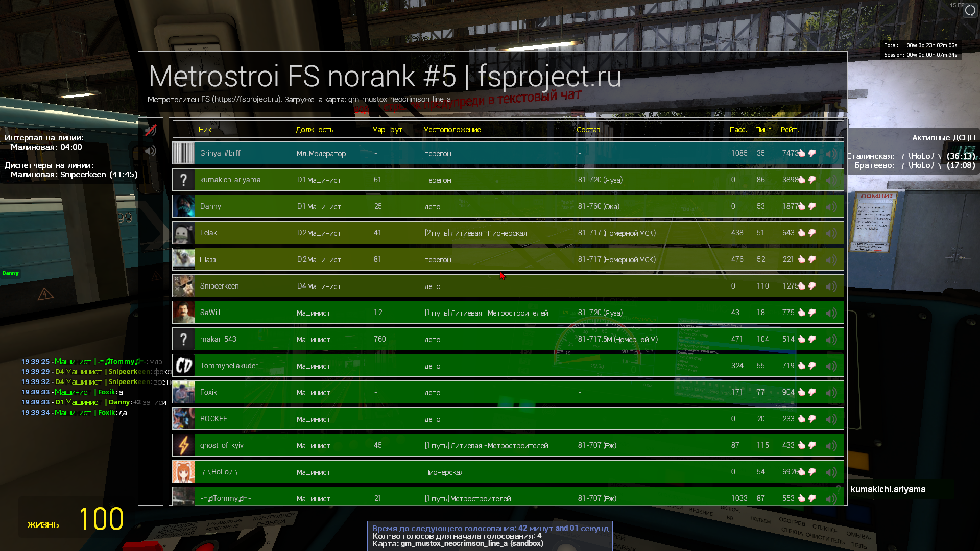Unmute all players via sidebar speaker icon
980x551 pixels.
[150, 151]
